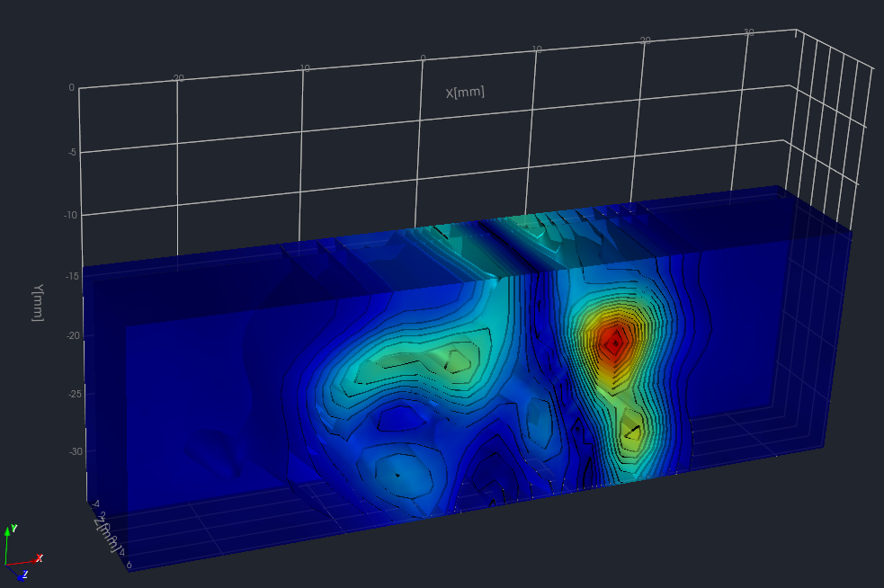
Task: Click the Y[mm] axis title
Action: click(x=38, y=303)
